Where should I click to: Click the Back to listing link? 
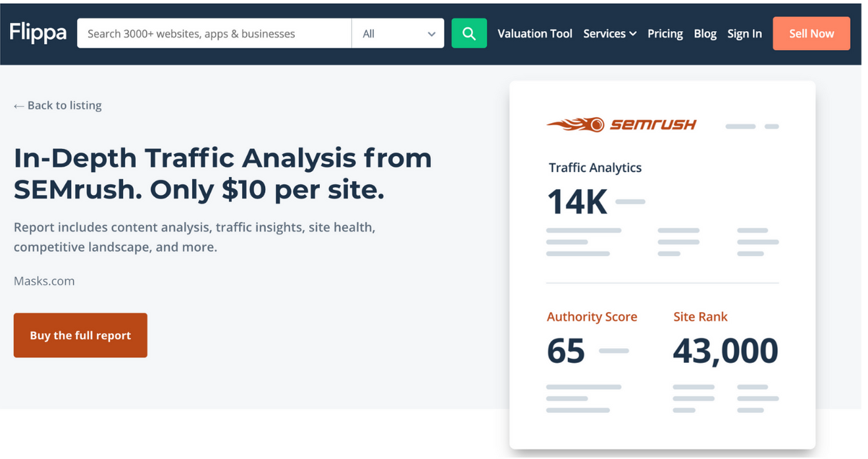[64, 105]
